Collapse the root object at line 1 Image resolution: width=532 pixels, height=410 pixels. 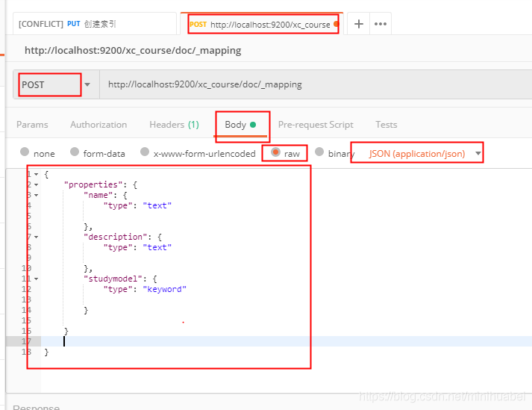click(x=36, y=174)
